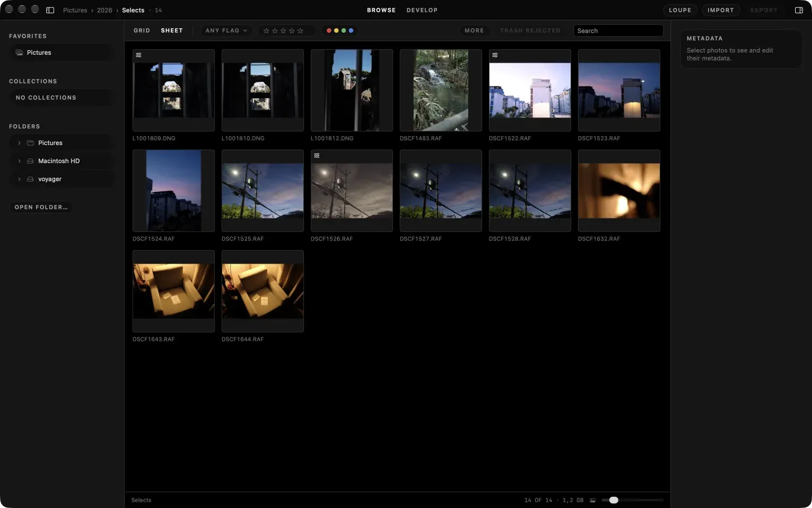This screenshot has width=812, height=508.
Task: Toggle the left sidebar panel icon
Action: pos(50,10)
